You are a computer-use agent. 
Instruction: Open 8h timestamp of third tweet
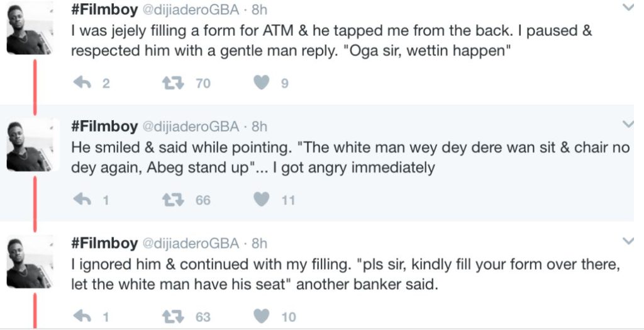tap(259, 244)
